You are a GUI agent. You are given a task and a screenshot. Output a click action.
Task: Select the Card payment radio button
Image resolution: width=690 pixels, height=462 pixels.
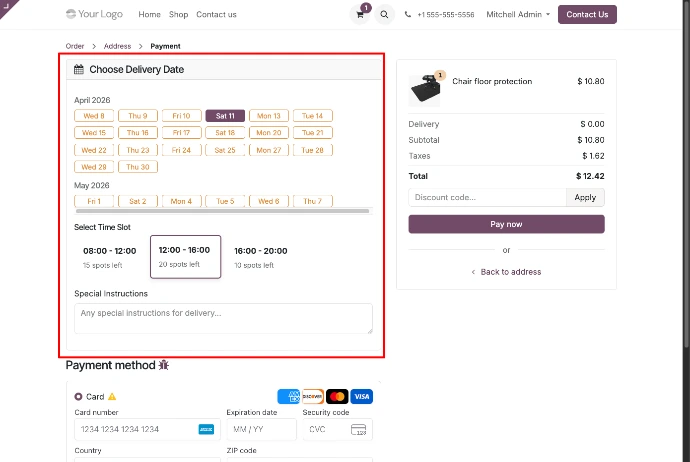click(79, 397)
